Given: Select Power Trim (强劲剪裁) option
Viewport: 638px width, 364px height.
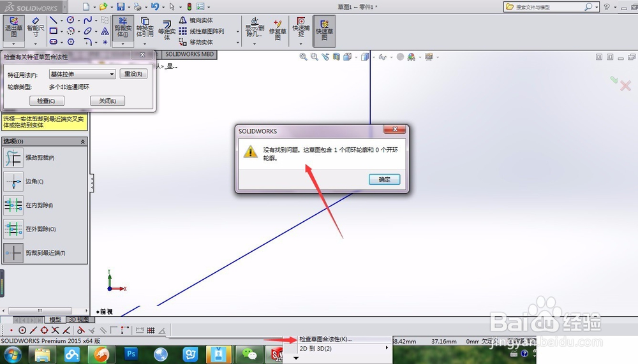Looking at the screenshot, I should click(x=29, y=158).
